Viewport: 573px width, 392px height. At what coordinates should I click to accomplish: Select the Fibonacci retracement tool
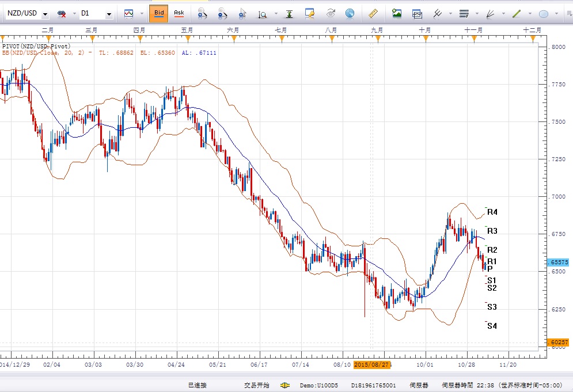click(x=463, y=13)
